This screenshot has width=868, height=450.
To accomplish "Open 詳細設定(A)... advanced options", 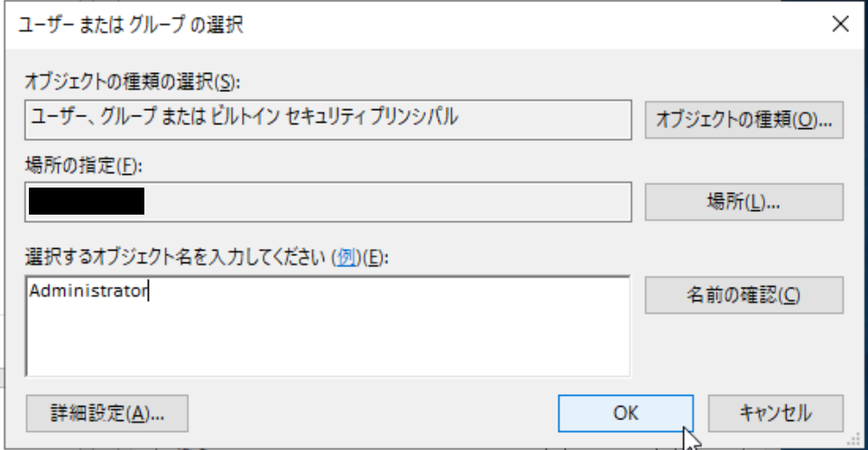I will click(x=107, y=413).
